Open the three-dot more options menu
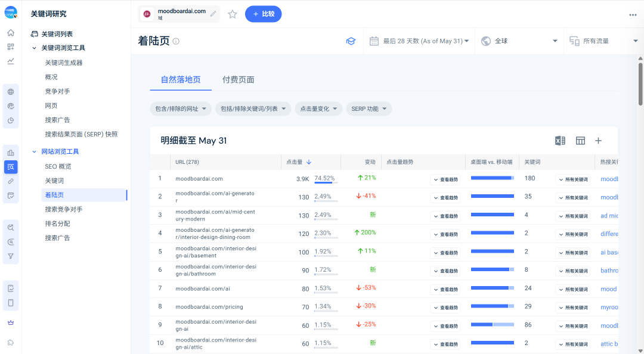Viewport: 644px width, 354px height. (x=633, y=15)
